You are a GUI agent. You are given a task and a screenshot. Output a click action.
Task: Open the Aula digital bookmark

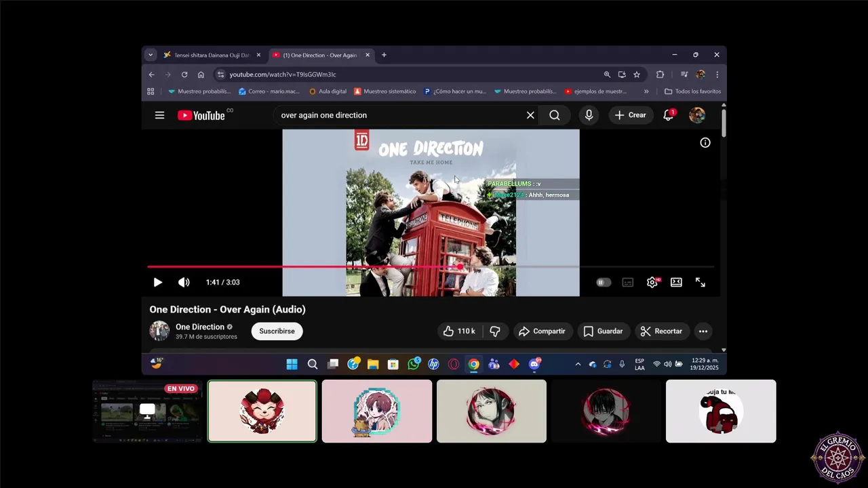point(328,91)
